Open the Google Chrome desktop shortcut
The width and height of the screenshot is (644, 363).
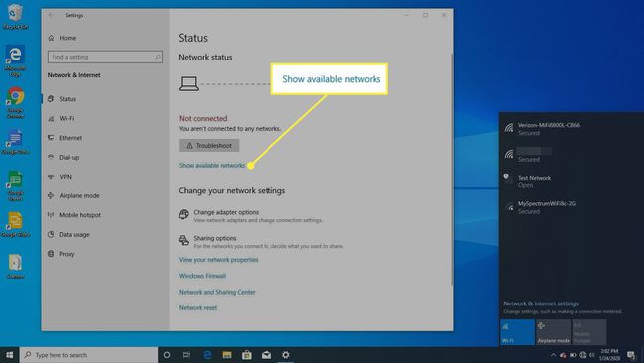pos(15,103)
